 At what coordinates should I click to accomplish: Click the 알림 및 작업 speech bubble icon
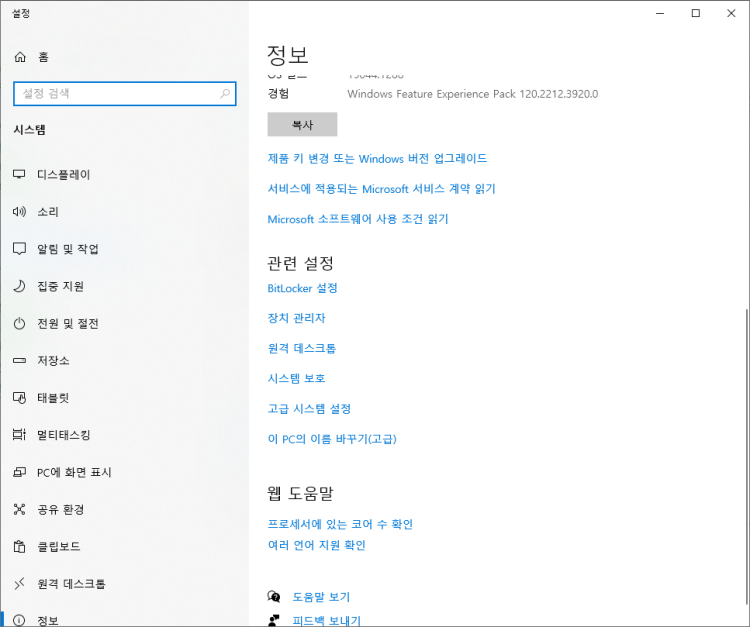coord(19,249)
